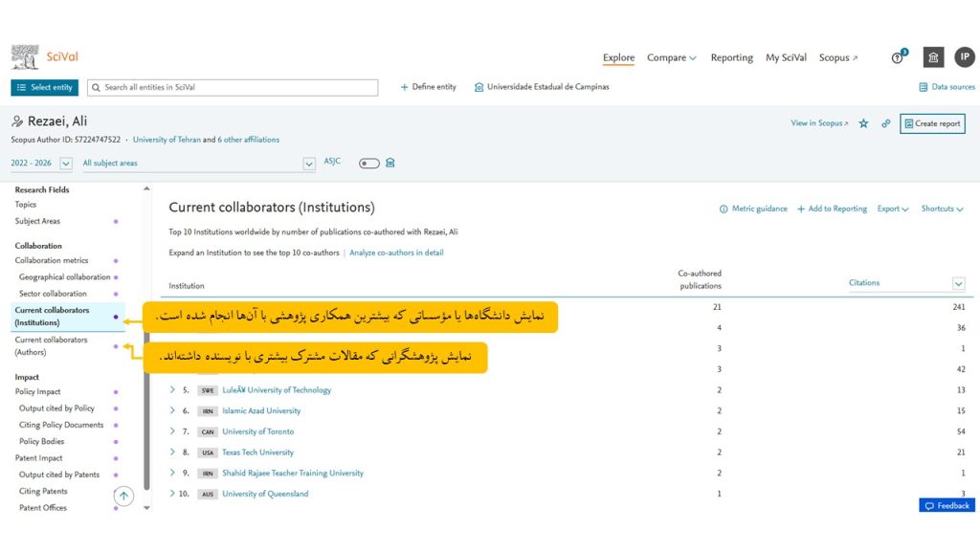The height and width of the screenshot is (551, 980).
Task: Open the IP user profile avatar
Action: (965, 56)
